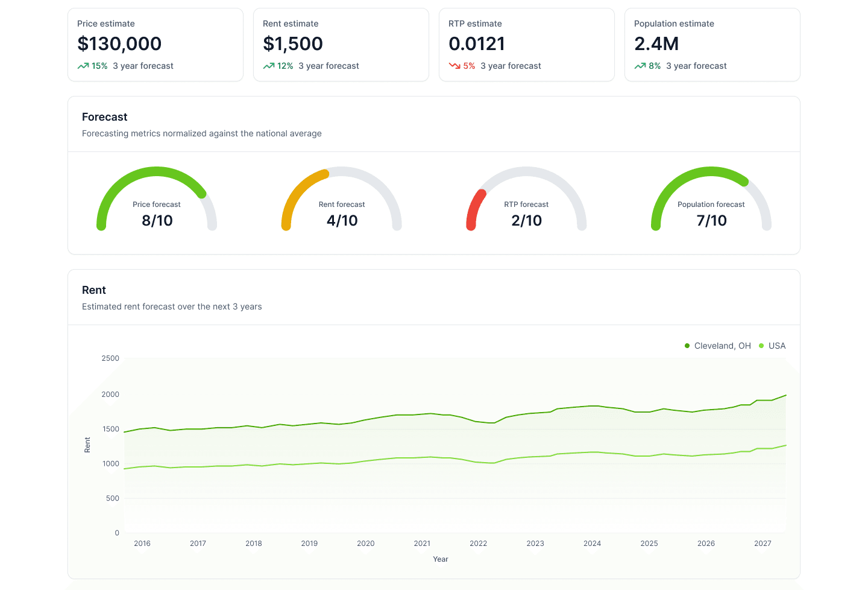Click the 4/10 rent forecast score
This screenshot has width=868, height=590.
click(x=342, y=221)
